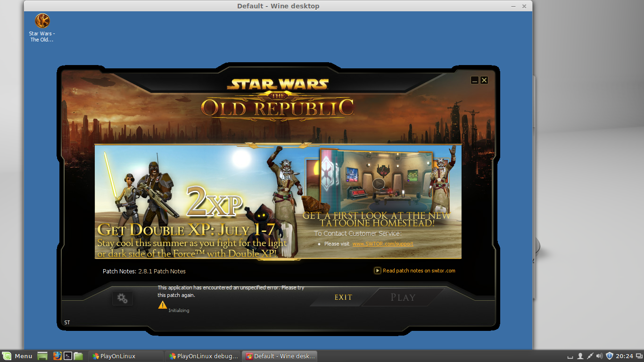Screen dimensions: 644x362
Task: Click the Play button in launcher
Action: pyautogui.click(x=403, y=297)
